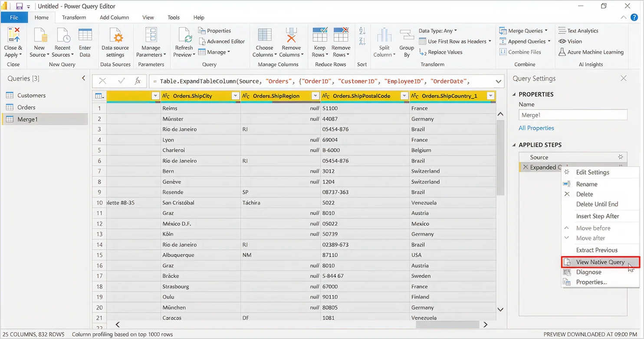Click the Vision AI insight
644x339 pixels.
click(570, 41)
